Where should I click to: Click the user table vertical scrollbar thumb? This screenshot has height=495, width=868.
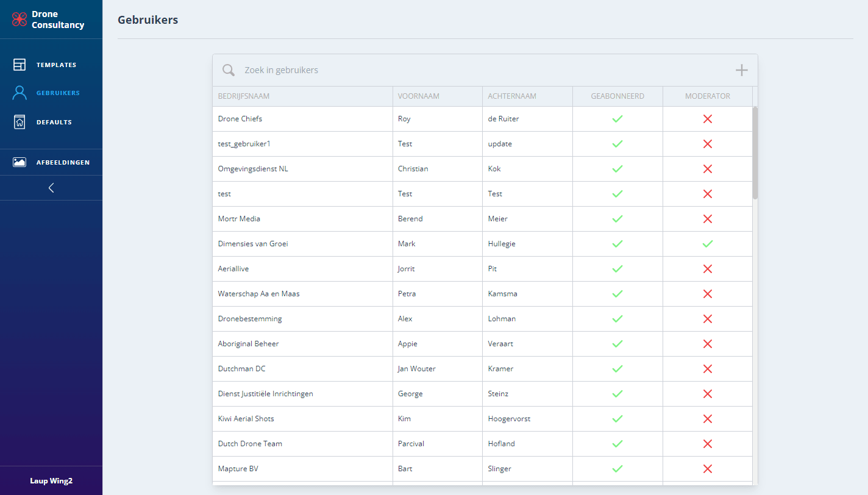click(x=755, y=152)
